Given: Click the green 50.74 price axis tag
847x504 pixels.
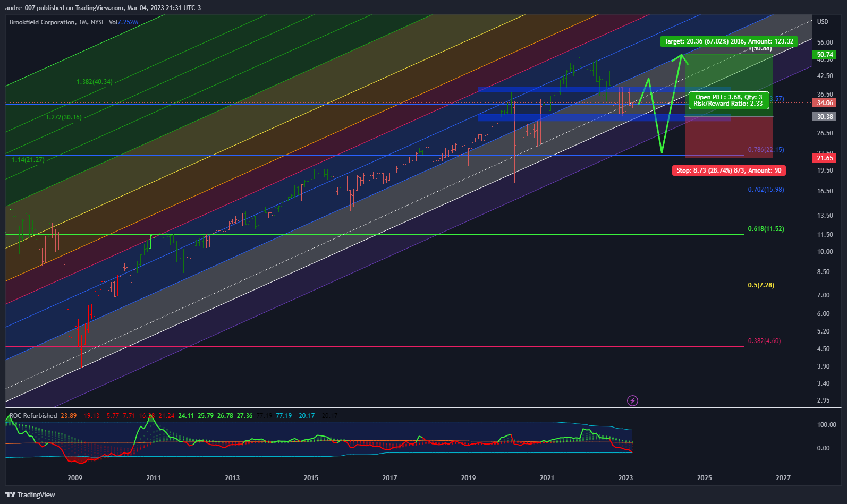Looking at the screenshot, I should pyautogui.click(x=825, y=55).
